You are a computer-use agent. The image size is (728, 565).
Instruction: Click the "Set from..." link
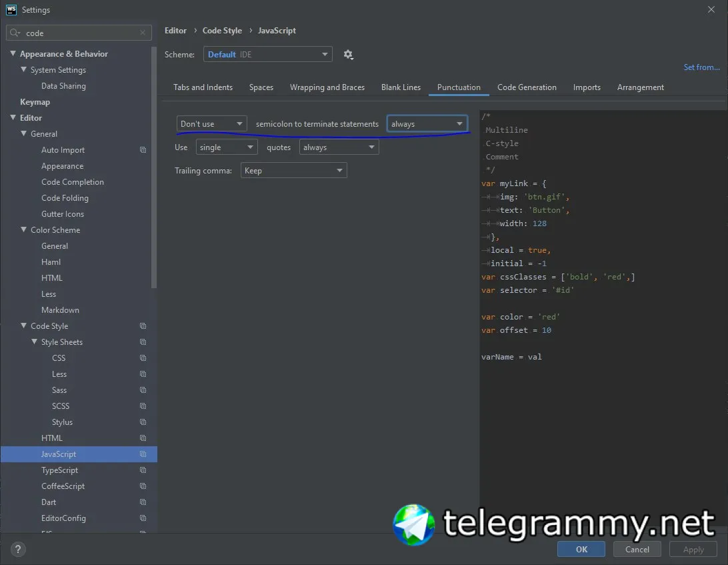tap(701, 67)
